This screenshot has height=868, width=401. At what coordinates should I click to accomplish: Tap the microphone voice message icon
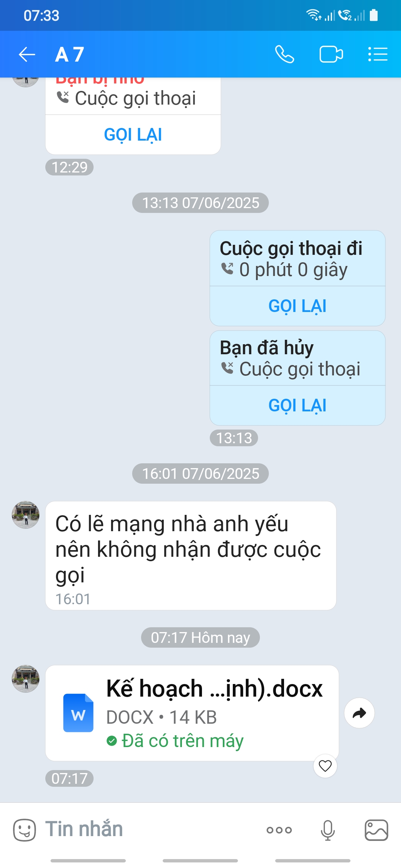(328, 830)
